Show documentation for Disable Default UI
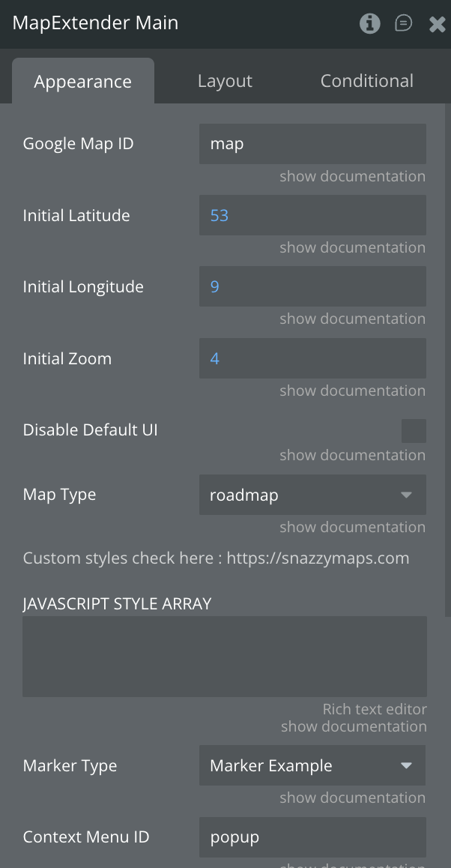Screen dimensions: 451x868 [x=352, y=455]
